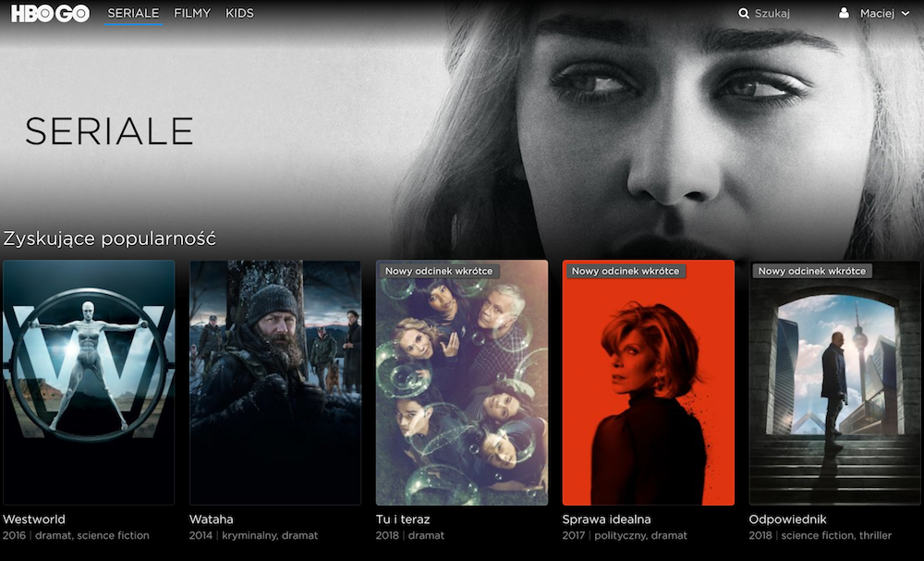This screenshot has height=561, width=924.
Task: Click the '2016 | dramat, science fiction' text
Action: (76, 536)
